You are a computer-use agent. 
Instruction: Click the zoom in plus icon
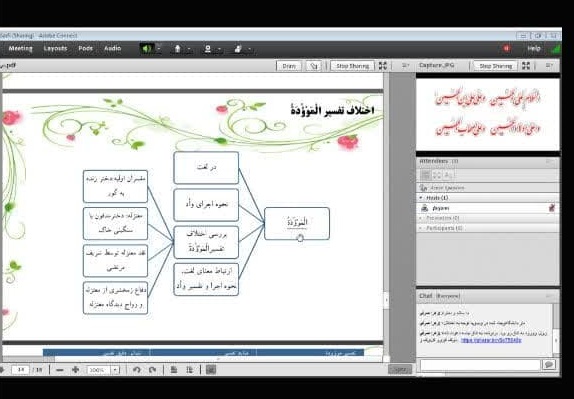(75, 370)
